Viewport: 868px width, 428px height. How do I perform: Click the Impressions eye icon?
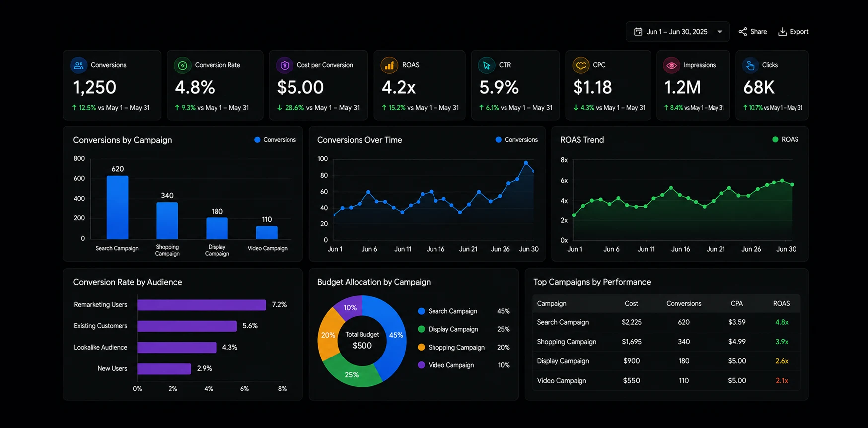[671, 65]
